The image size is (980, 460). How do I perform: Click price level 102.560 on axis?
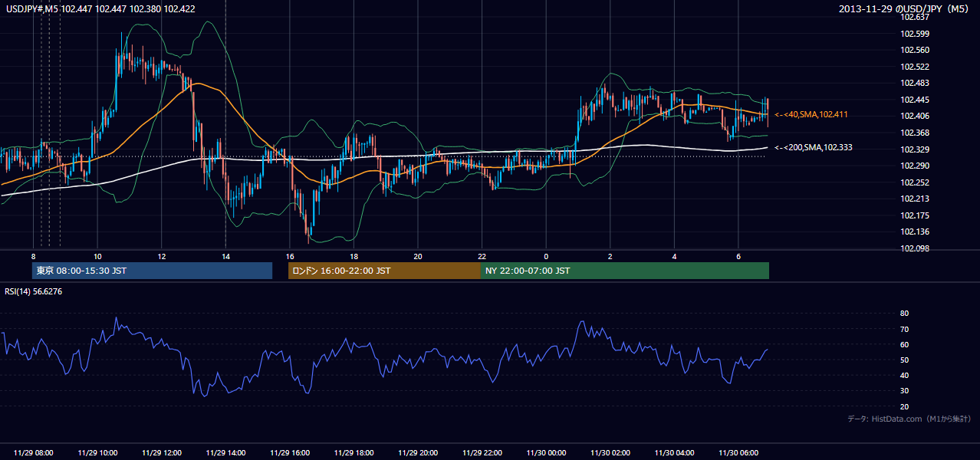click(x=914, y=51)
